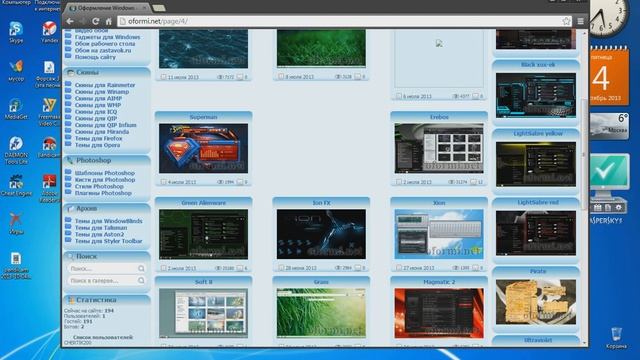Open Темы для WindowBlinds link

click(109, 221)
